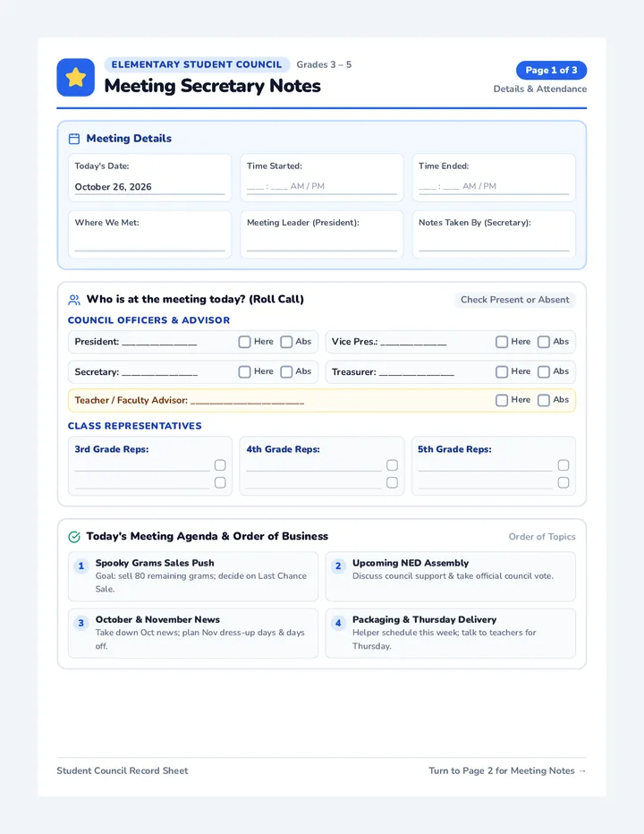
Task: Click the Time Ended field
Action: tap(494, 178)
